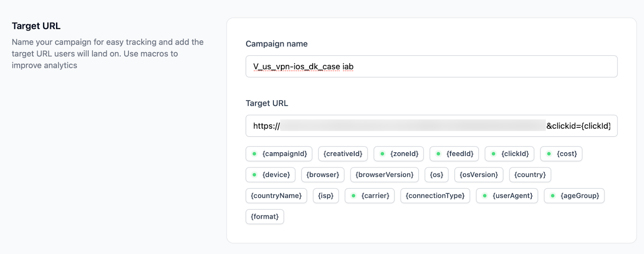Image resolution: width=644 pixels, height=254 pixels.
Task: Insert the {countryName} macro
Action: [x=276, y=196]
